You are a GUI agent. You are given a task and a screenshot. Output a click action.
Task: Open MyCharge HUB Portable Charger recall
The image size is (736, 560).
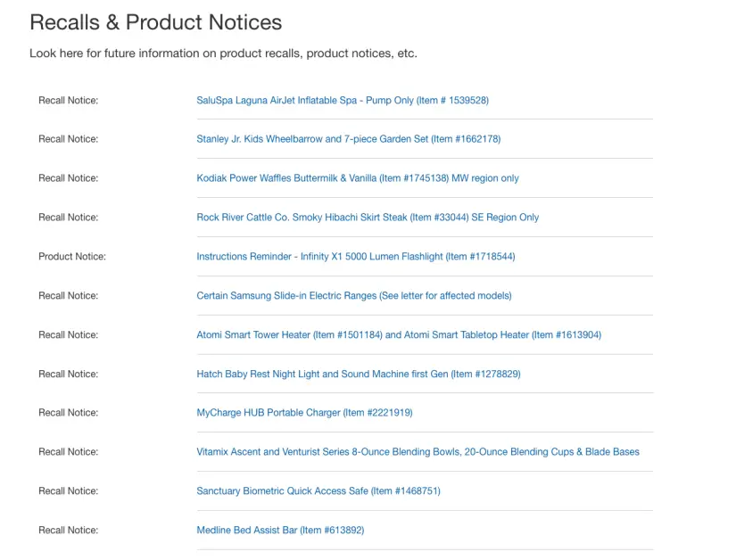pos(304,413)
